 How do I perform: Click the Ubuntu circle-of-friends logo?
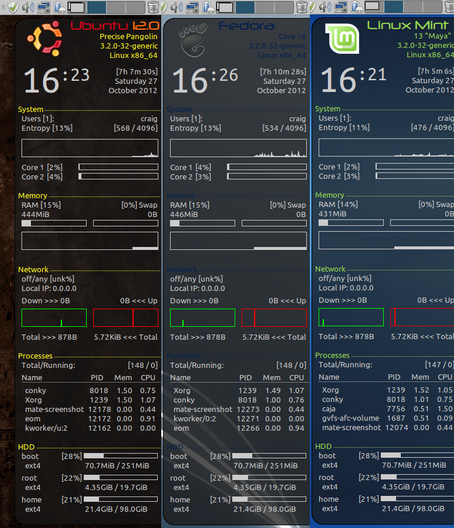click(x=44, y=38)
